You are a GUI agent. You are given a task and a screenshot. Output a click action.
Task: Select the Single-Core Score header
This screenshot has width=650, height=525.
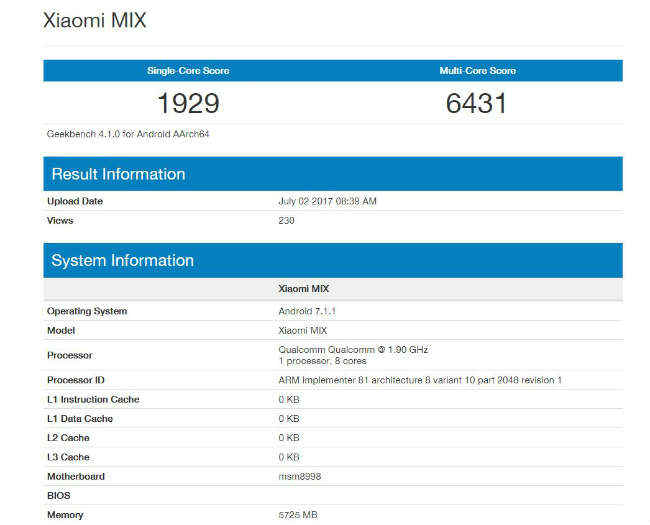(188, 70)
